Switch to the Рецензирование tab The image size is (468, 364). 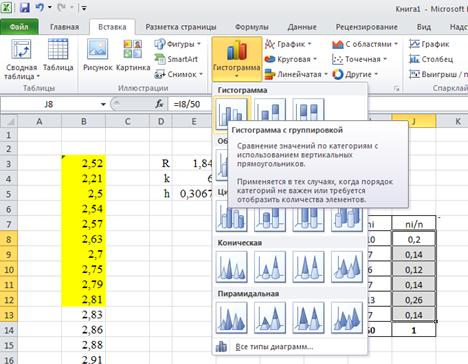(366, 27)
